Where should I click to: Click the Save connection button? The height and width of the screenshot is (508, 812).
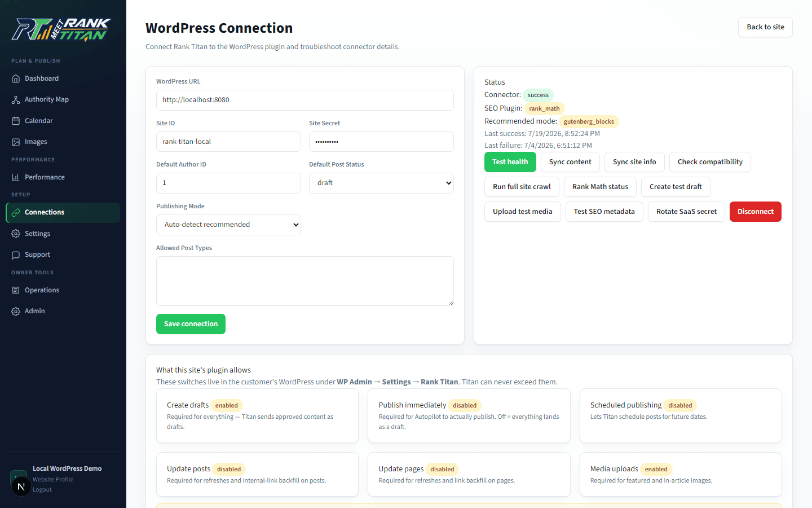[191, 324]
